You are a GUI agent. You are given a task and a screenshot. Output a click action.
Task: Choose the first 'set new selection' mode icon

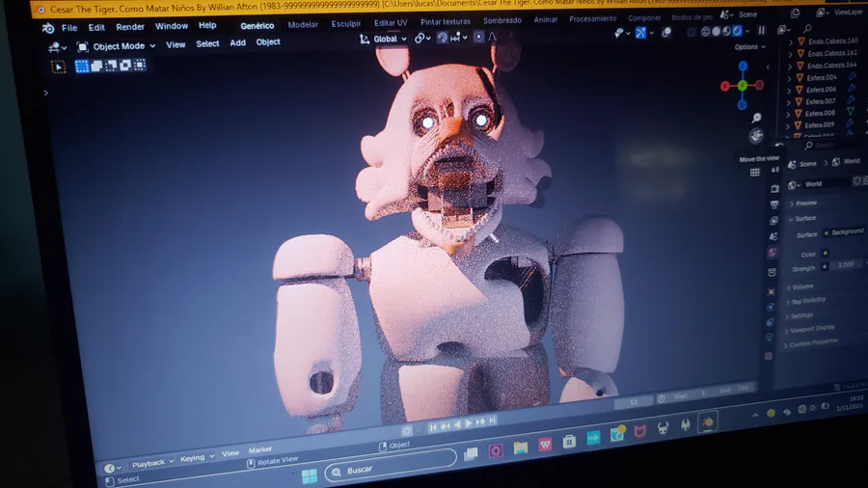82,67
